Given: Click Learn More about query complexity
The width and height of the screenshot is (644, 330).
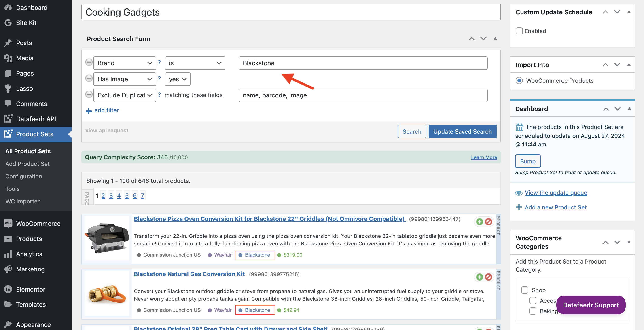Looking at the screenshot, I should (484, 157).
